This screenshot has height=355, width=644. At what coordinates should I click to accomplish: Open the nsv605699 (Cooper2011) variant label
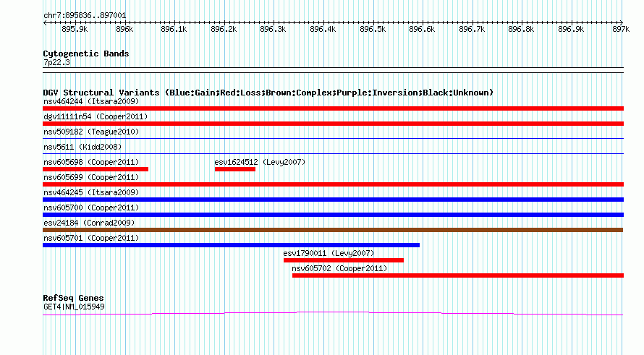pyautogui.click(x=91, y=177)
